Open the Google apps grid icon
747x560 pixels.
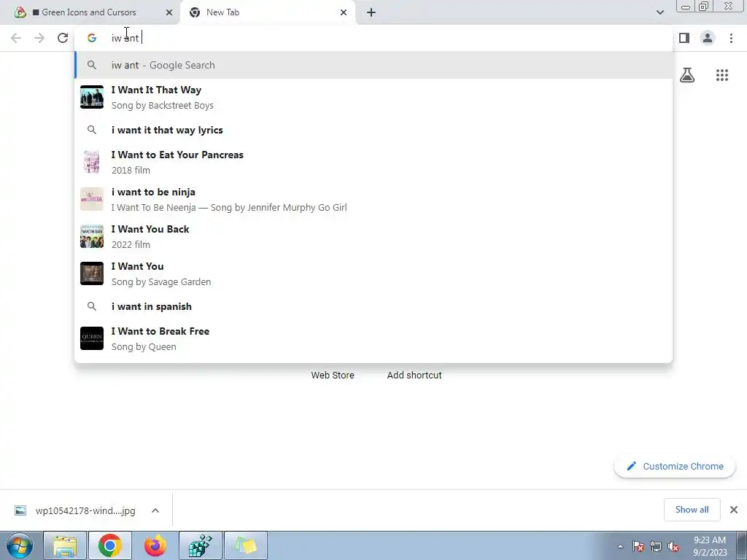tap(722, 75)
